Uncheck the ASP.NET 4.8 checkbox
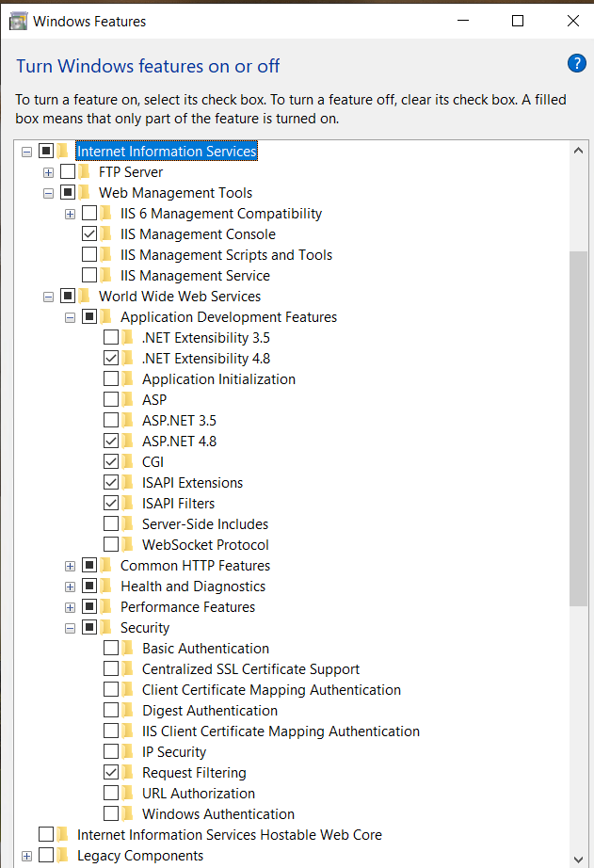 (x=111, y=441)
